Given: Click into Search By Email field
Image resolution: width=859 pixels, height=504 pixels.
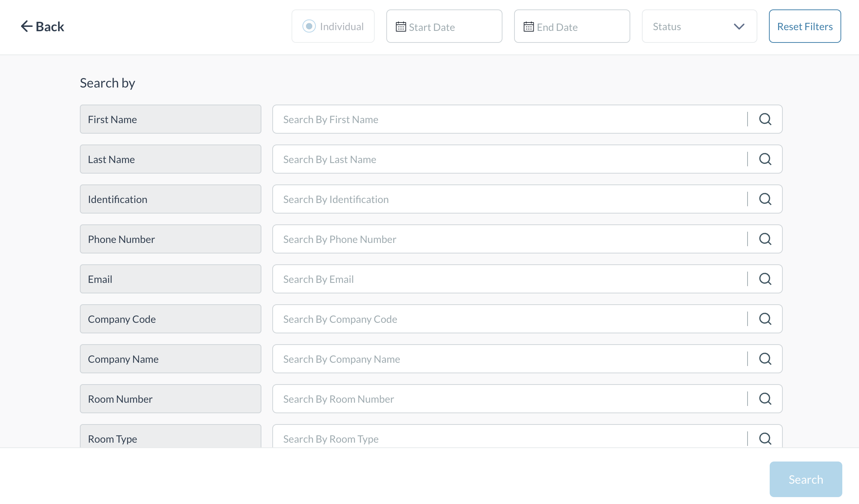Looking at the screenshot, I should (508, 279).
